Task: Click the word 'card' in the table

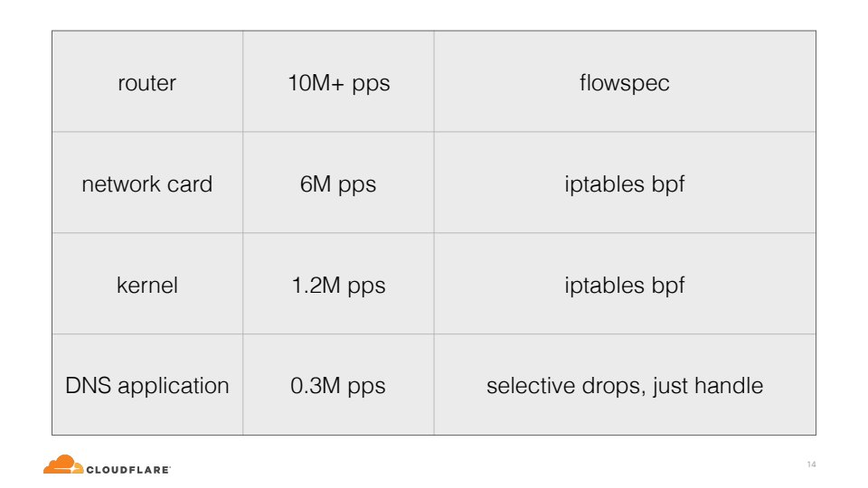Action: 188,184
